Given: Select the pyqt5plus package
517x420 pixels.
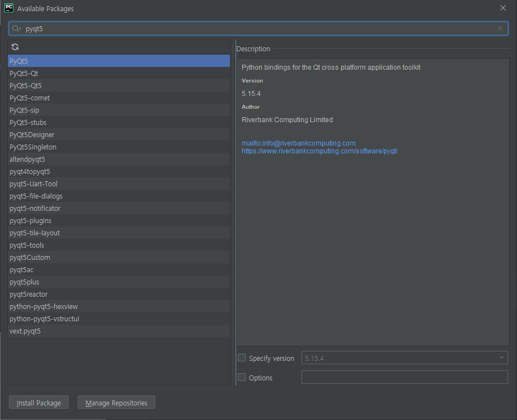Looking at the screenshot, I should click(119, 282).
